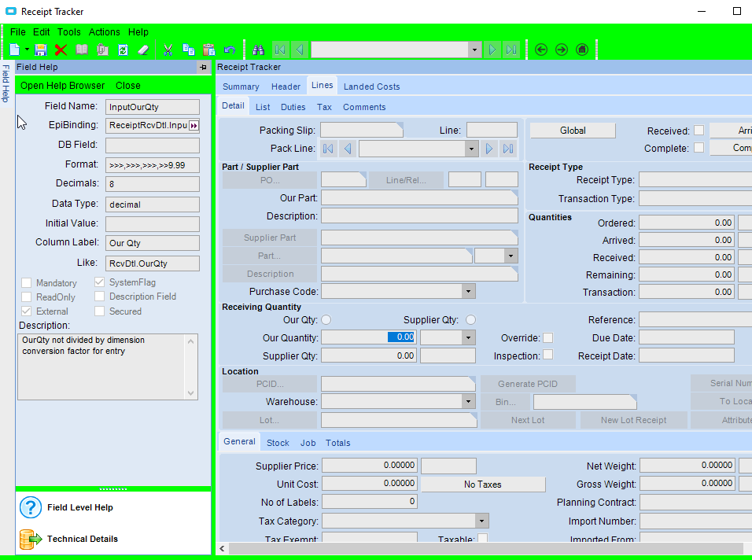Click the Save disk icon in toolbar
The width and height of the screenshot is (752, 560).
(41, 50)
